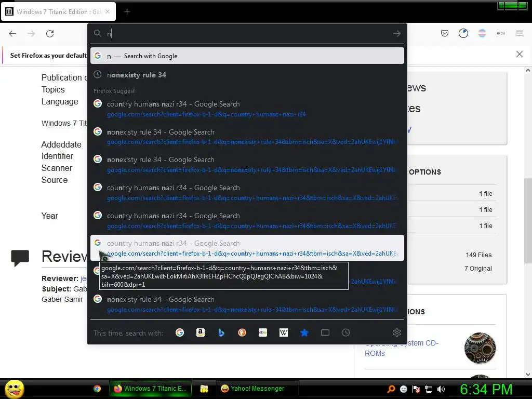Viewport: 532px width, 399px height.
Task: Click the 'Scanner' metadata label
Action: (x=57, y=168)
